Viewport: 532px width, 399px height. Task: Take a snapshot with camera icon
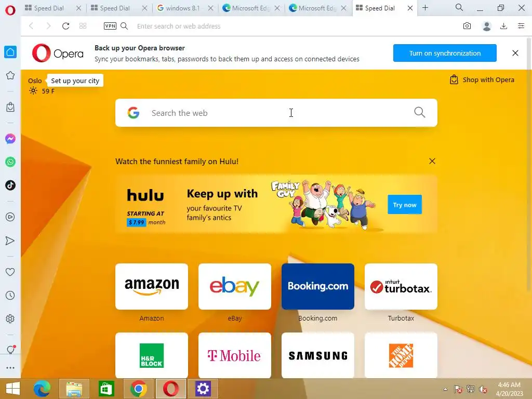tap(467, 26)
